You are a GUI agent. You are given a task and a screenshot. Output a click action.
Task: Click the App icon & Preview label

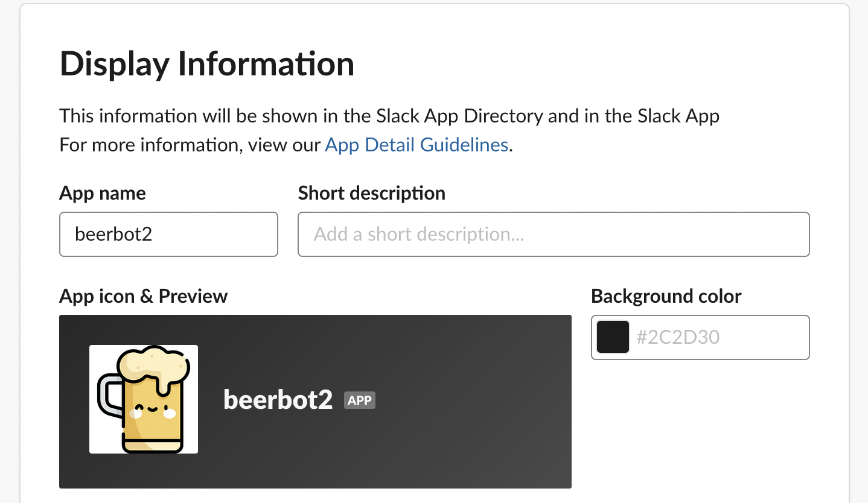[x=143, y=296]
